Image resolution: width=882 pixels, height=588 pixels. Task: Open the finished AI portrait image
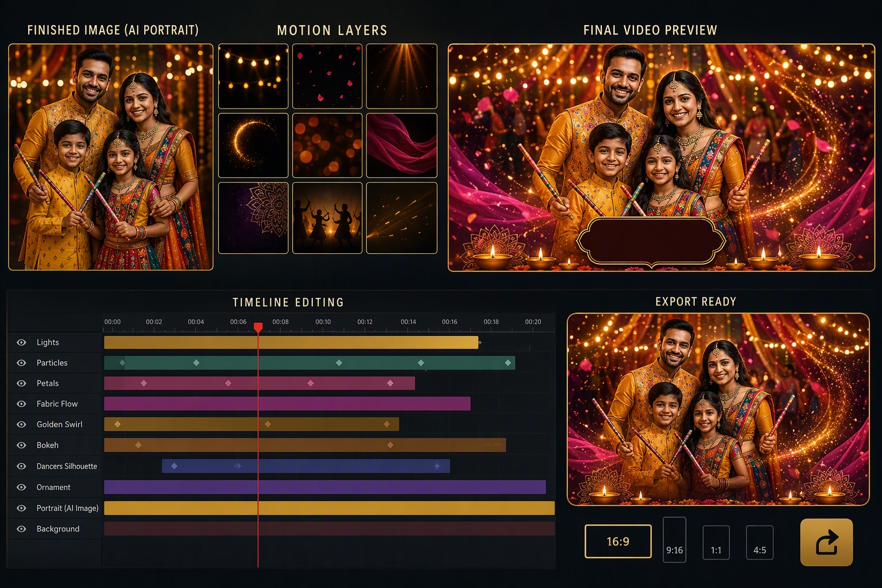[111, 157]
